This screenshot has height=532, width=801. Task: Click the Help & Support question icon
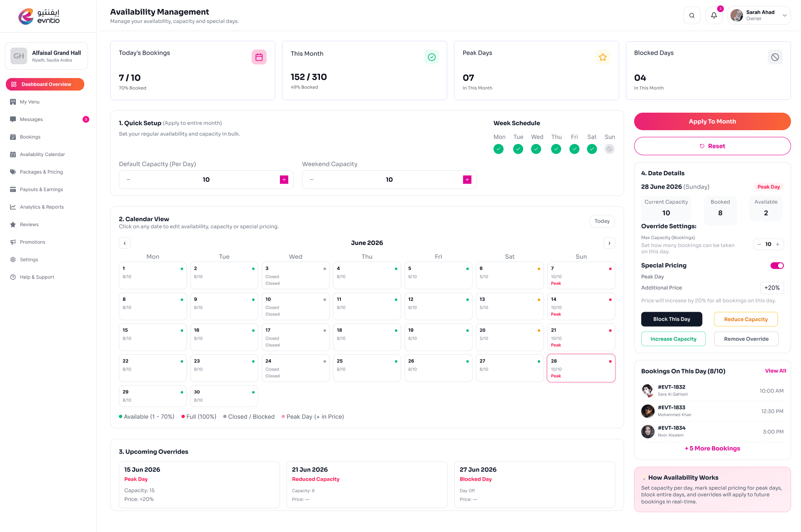[13, 277]
